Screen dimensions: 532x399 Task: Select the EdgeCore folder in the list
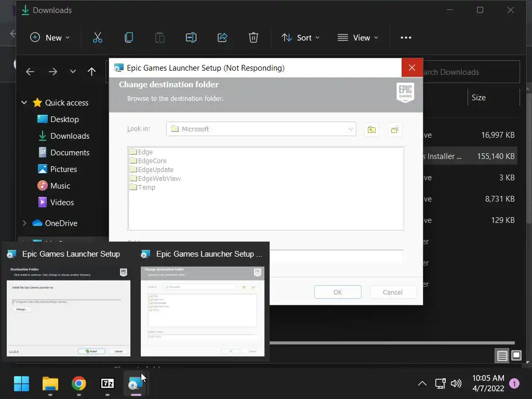click(148, 161)
